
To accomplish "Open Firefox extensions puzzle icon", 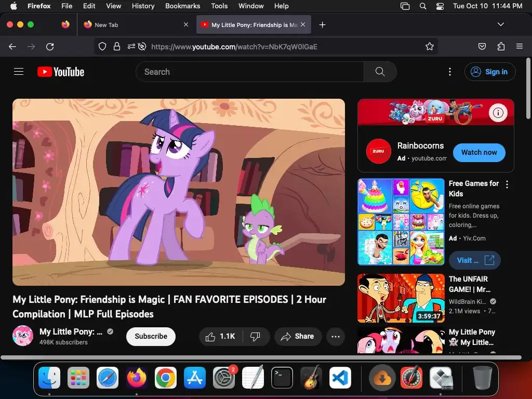I will point(501,46).
